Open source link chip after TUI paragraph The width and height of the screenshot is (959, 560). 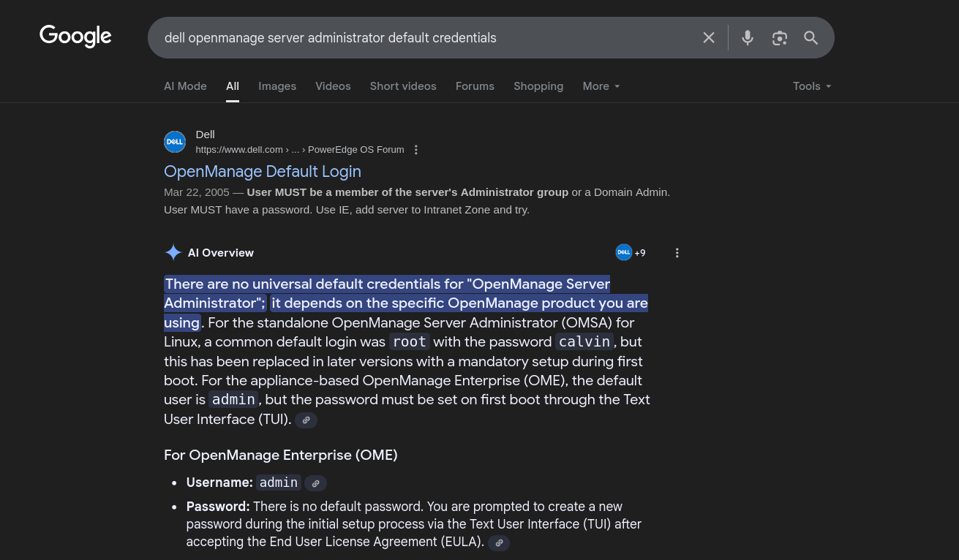pos(306,420)
